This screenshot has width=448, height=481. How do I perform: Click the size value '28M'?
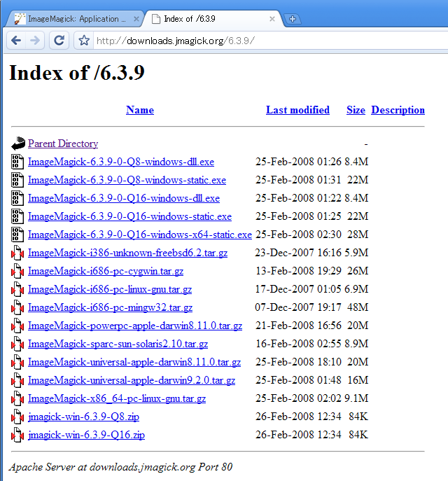[x=358, y=235]
